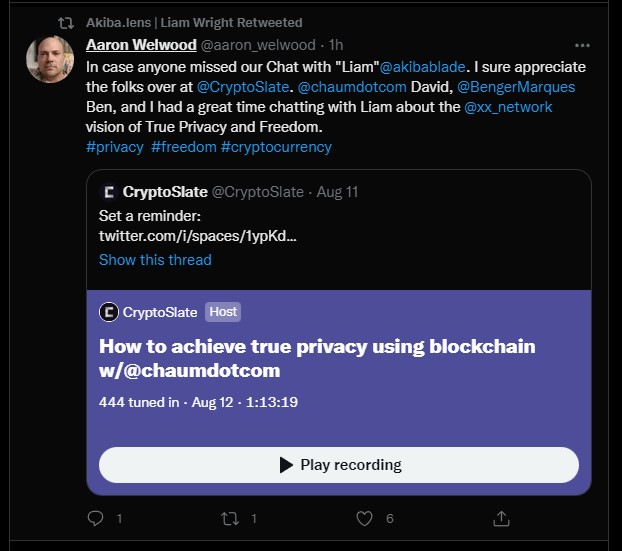Like the tweet with heart icon
The width and height of the screenshot is (622, 551).
pyautogui.click(x=364, y=518)
